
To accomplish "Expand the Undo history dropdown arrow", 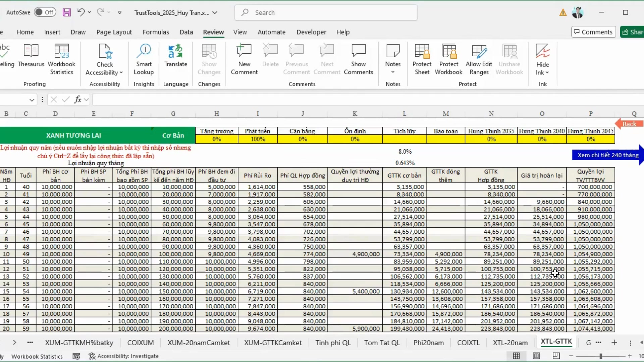I will point(89,12).
